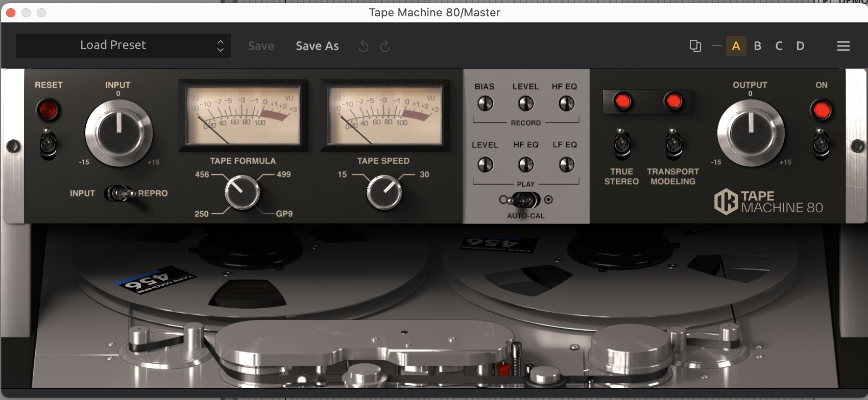Click the tape head assembly cover
This screenshot has height=400, width=868.
click(x=365, y=343)
